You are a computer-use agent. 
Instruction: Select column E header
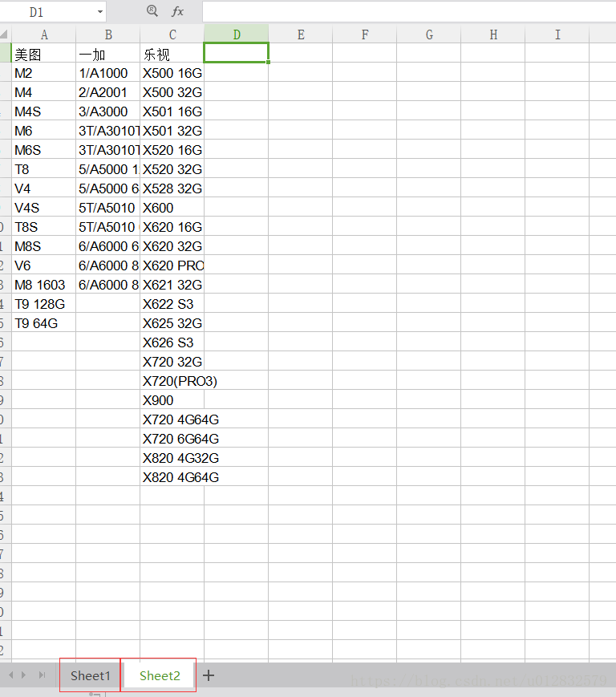[x=301, y=34]
